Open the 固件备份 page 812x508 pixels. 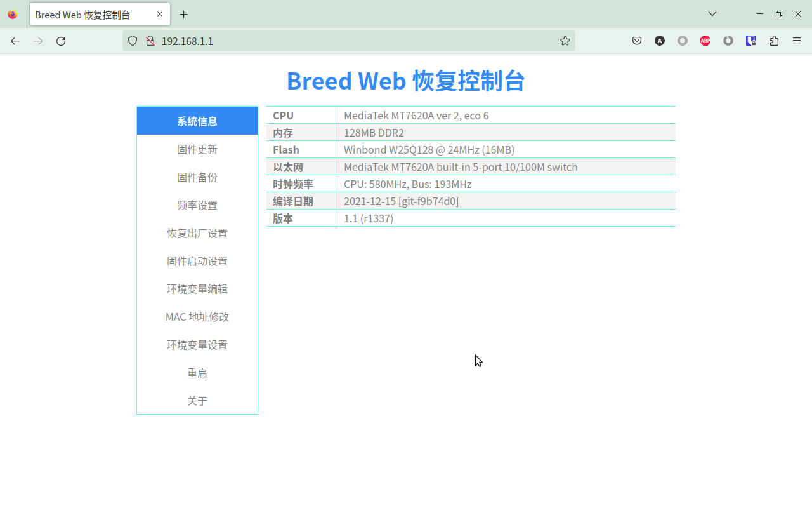pyautogui.click(x=197, y=177)
